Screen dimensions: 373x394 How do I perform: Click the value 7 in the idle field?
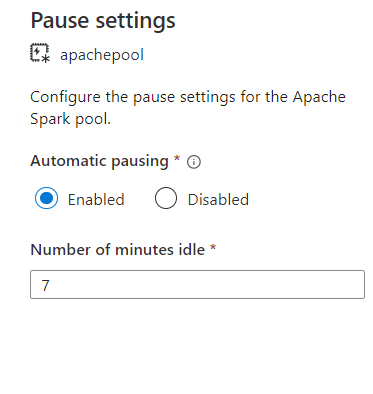click(45, 285)
